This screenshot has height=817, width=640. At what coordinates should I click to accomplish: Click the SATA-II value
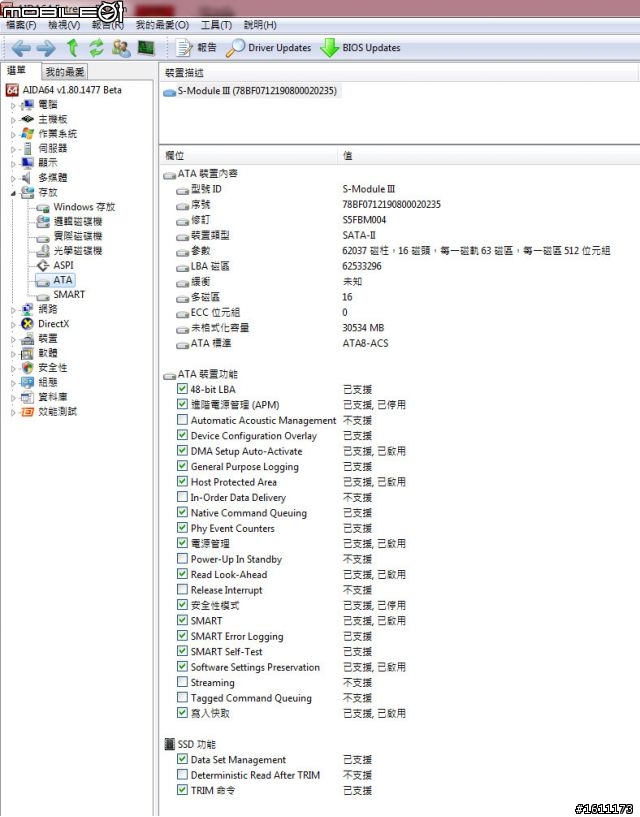[x=359, y=235]
